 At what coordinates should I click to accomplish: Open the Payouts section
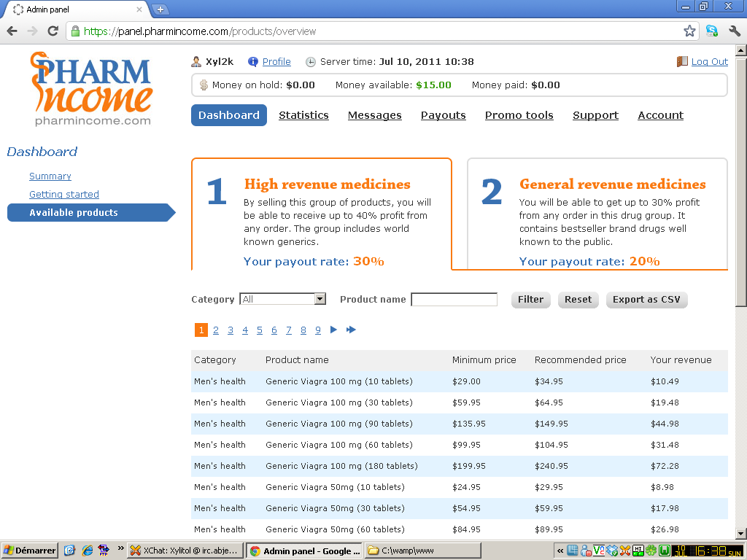click(x=443, y=115)
